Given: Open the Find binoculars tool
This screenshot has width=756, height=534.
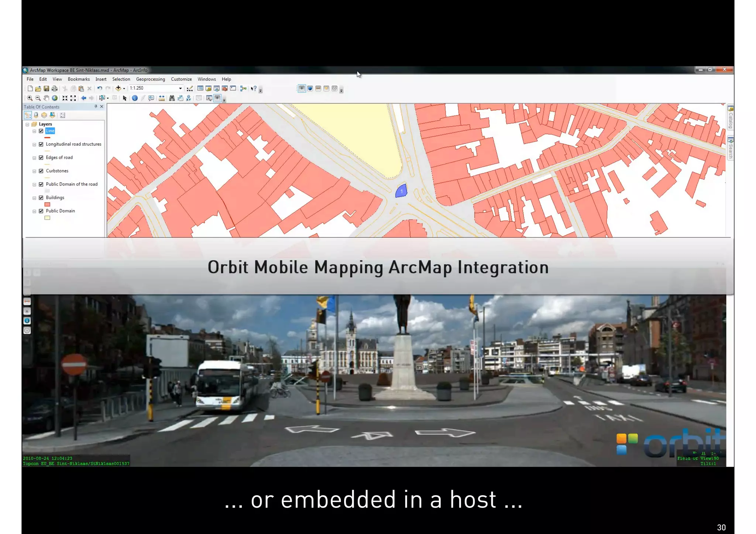Looking at the screenshot, I should 172,98.
